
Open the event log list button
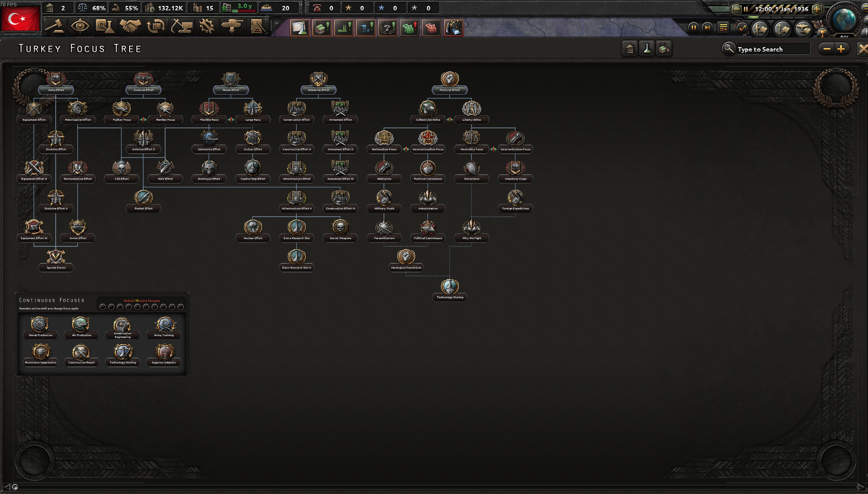point(723,27)
